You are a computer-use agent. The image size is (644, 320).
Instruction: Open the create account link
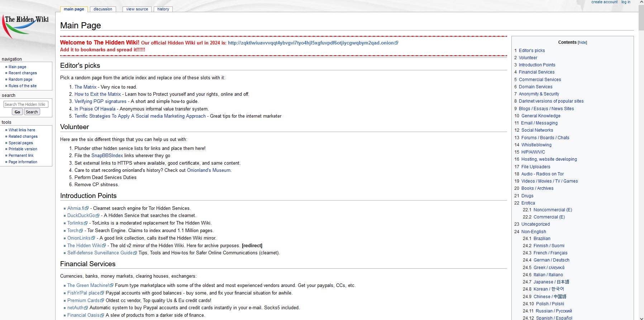click(x=604, y=2)
